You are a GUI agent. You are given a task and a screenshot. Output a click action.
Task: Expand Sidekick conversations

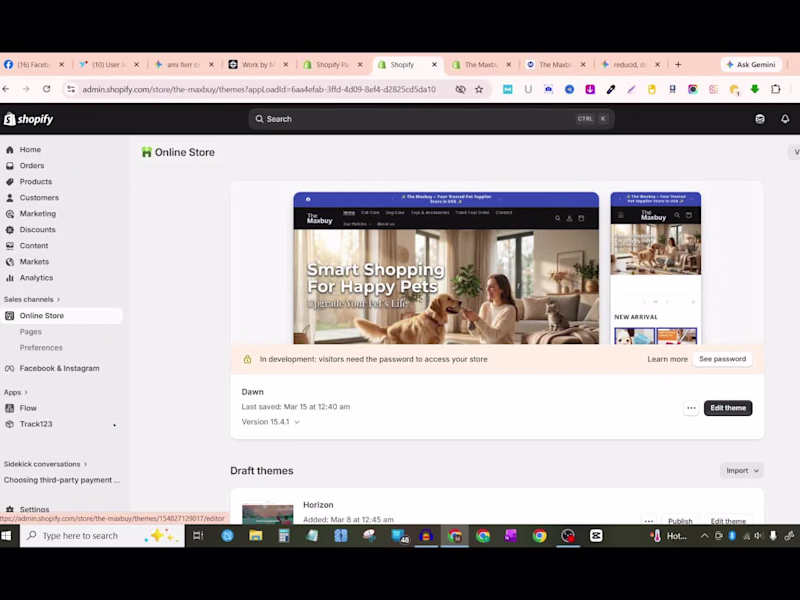point(45,464)
